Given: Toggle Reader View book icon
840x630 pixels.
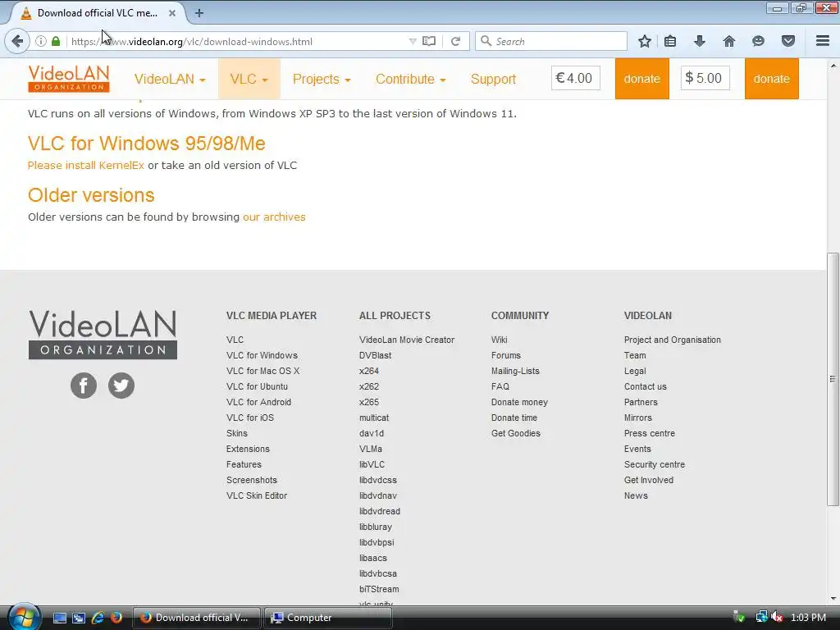Looking at the screenshot, I should click(x=428, y=41).
